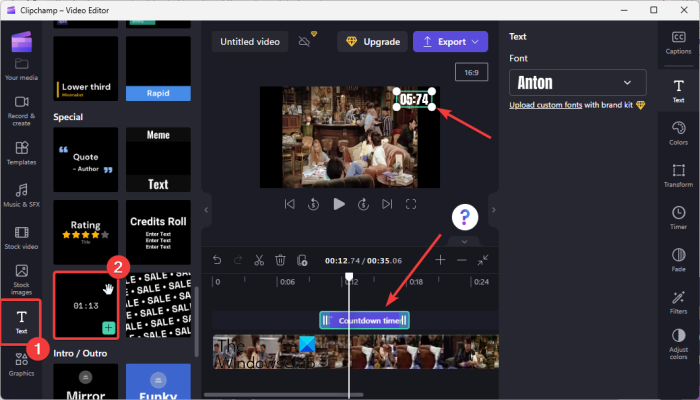The image size is (700, 400).
Task: Open the help question mark button
Action: pyautogui.click(x=465, y=217)
